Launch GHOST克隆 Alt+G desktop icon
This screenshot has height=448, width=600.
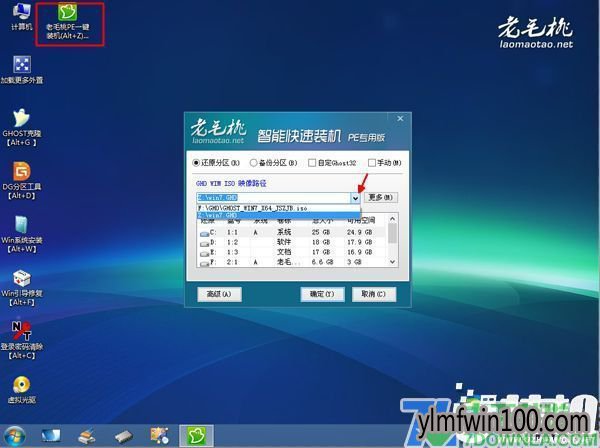click(x=21, y=127)
